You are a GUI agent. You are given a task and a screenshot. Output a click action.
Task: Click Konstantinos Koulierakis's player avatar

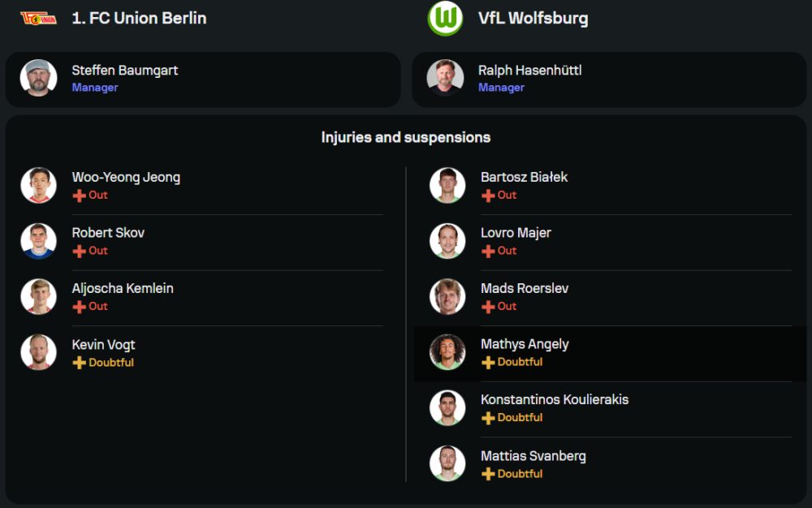coord(447,408)
